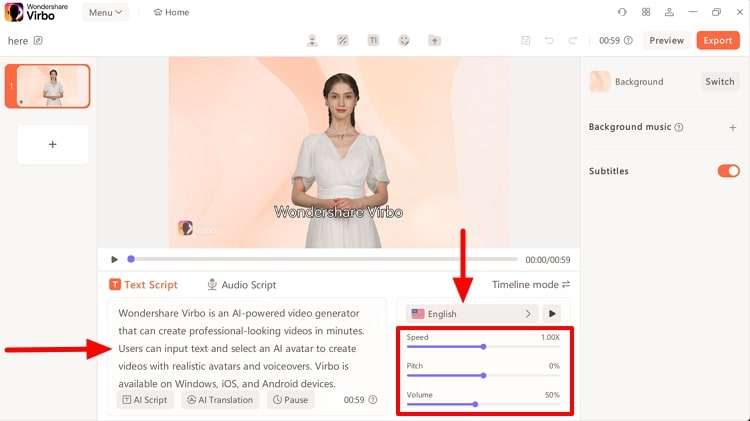Open the AI Translation tool
750x421 pixels.
220,400
